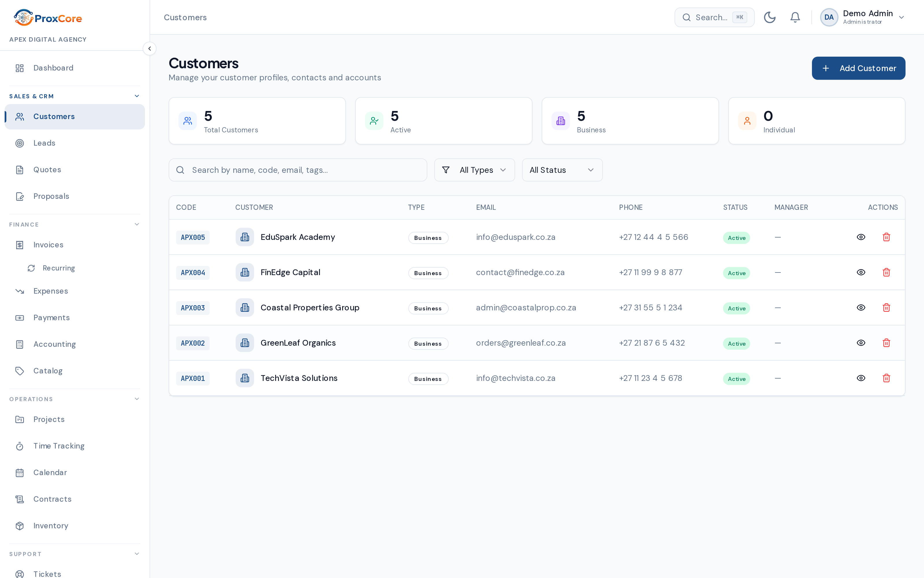Image resolution: width=924 pixels, height=578 pixels.
Task: Delete FinEdge Capital customer
Action: click(886, 272)
